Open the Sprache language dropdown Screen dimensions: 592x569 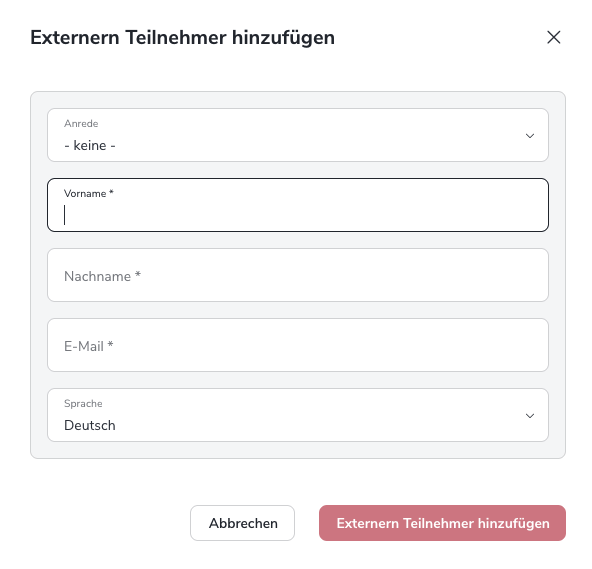point(298,415)
